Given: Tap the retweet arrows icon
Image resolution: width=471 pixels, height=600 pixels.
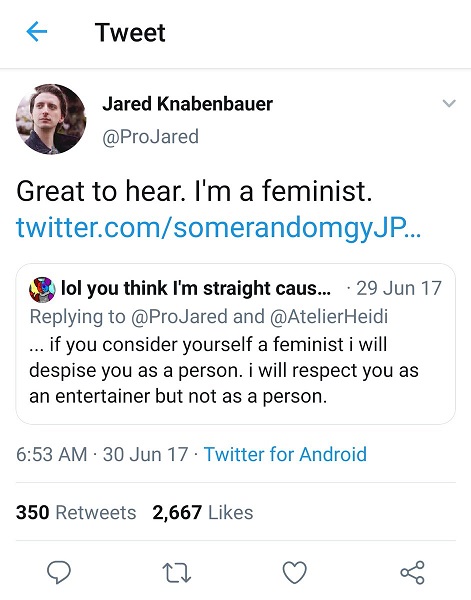Looking at the screenshot, I should [x=177, y=572].
